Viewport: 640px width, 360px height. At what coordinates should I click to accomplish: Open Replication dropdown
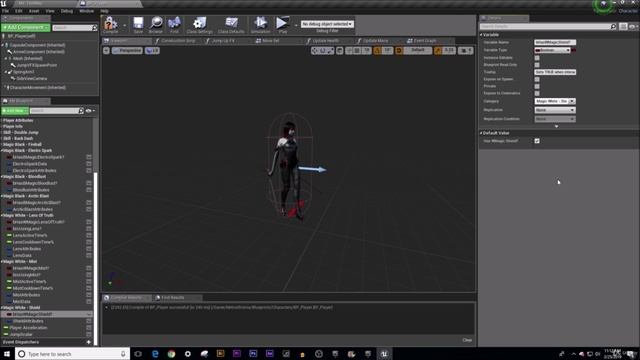click(555, 110)
